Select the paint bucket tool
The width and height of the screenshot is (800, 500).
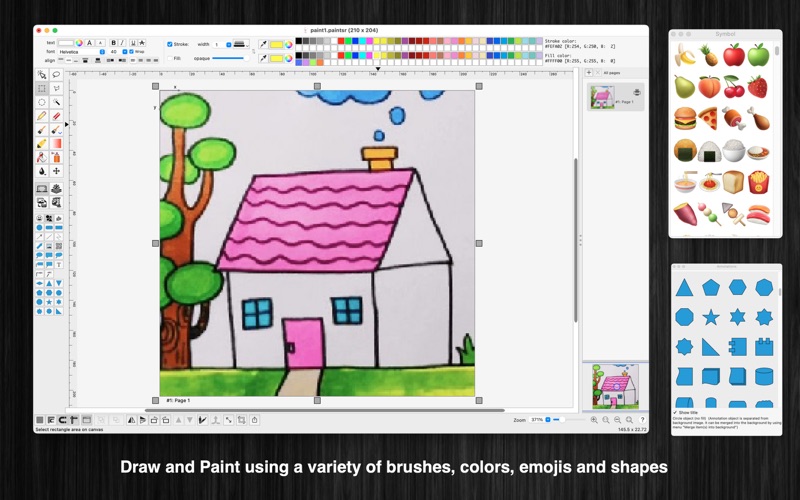coord(42,157)
